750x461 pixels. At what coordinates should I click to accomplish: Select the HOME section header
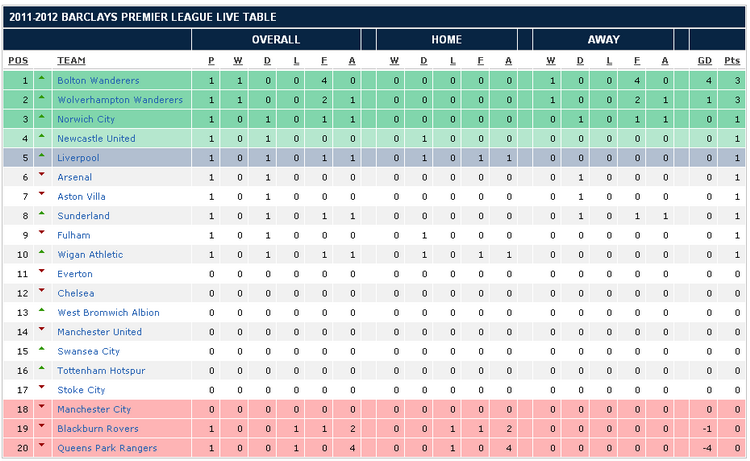[x=447, y=40]
